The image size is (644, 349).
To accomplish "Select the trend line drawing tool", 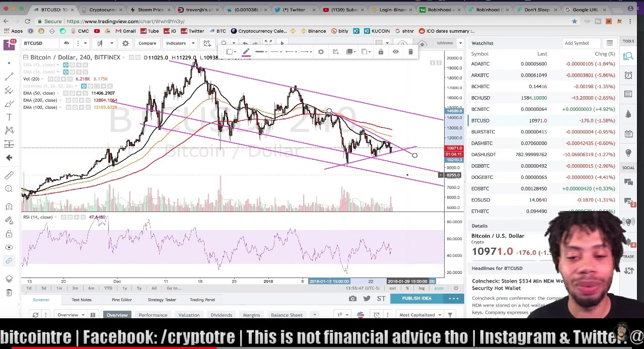I will (9, 77).
